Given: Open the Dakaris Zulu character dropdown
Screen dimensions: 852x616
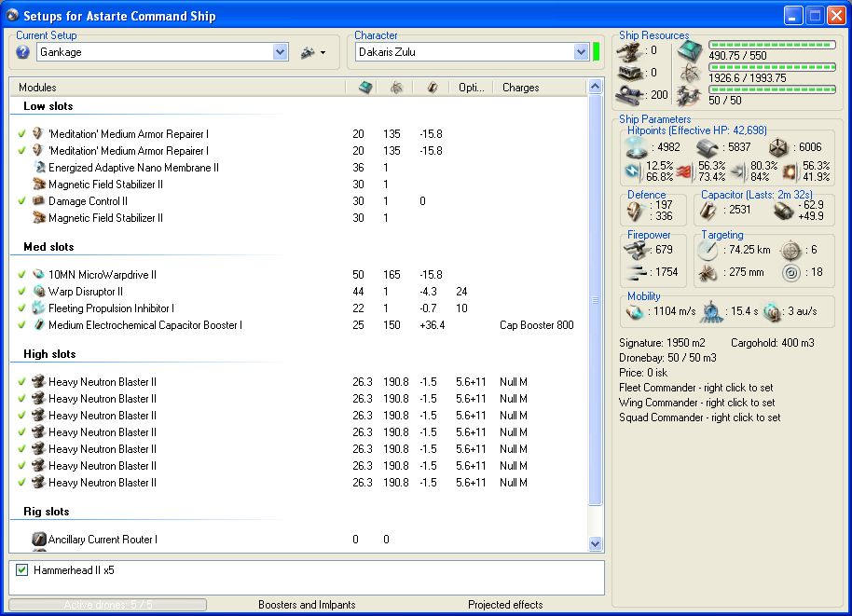Looking at the screenshot, I should tap(581, 52).
